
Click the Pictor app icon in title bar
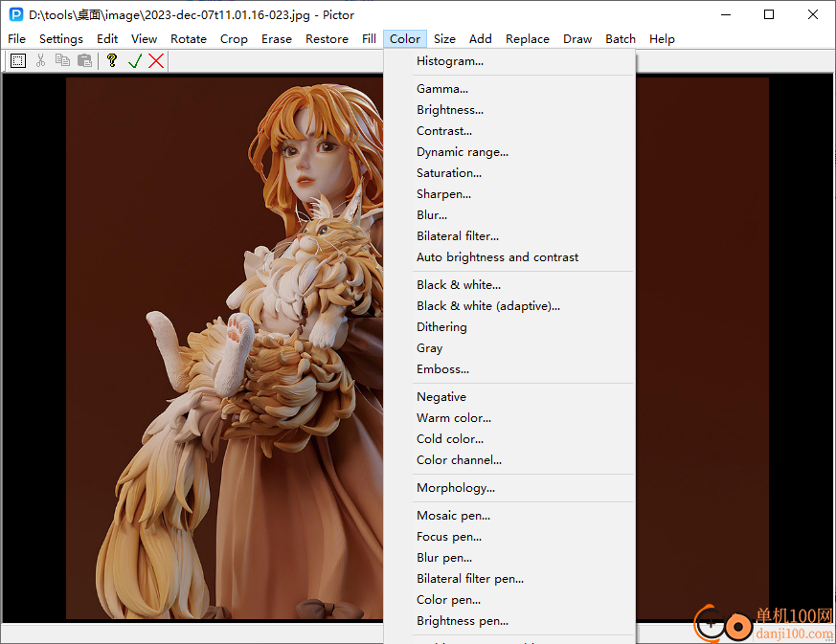[x=16, y=14]
